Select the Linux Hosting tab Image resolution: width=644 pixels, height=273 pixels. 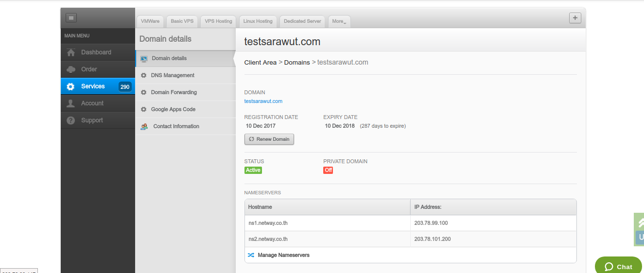(258, 21)
